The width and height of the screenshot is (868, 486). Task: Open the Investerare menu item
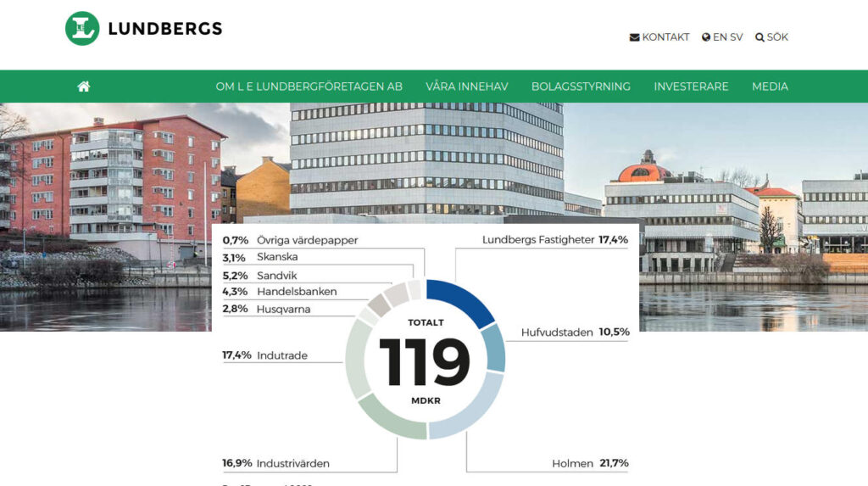click(x=691, y=87)
